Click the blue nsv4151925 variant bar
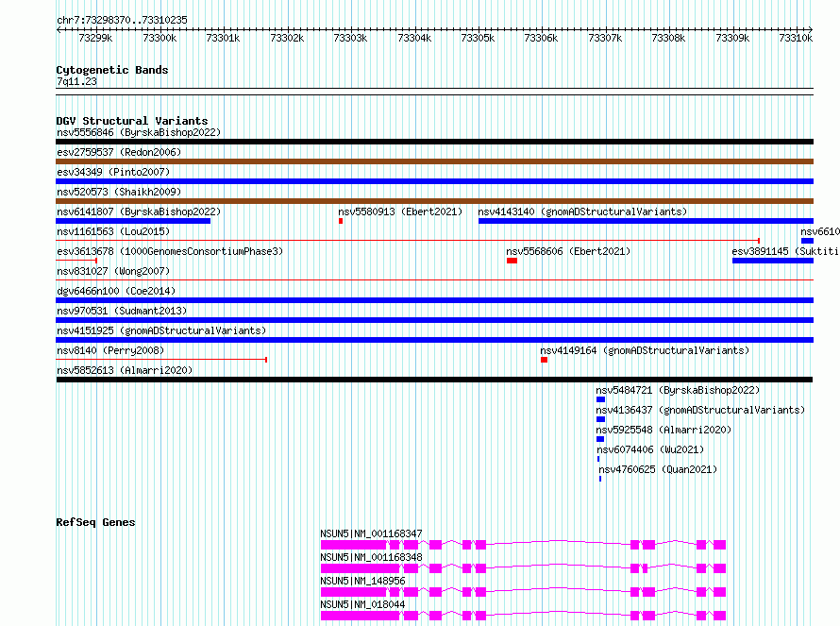840x626 pixels. pyautogui.click(x=434, y=340)
